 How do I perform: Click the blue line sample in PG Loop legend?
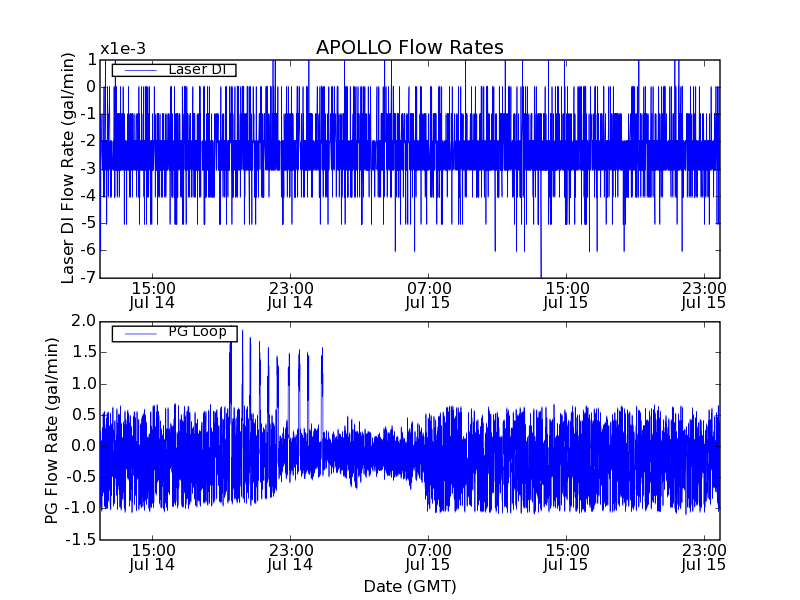pyautogui.click(x=140, y=334)
